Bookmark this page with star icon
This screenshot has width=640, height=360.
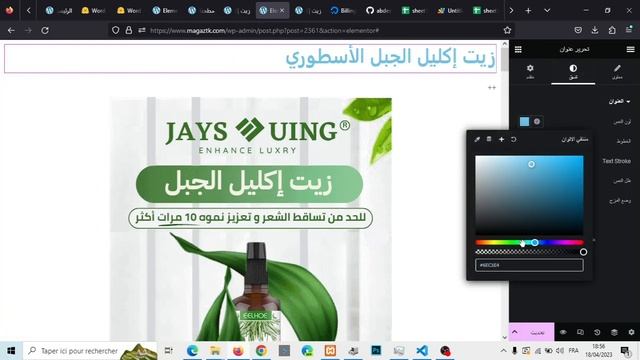pyautogui.click(x=507, y=30)
